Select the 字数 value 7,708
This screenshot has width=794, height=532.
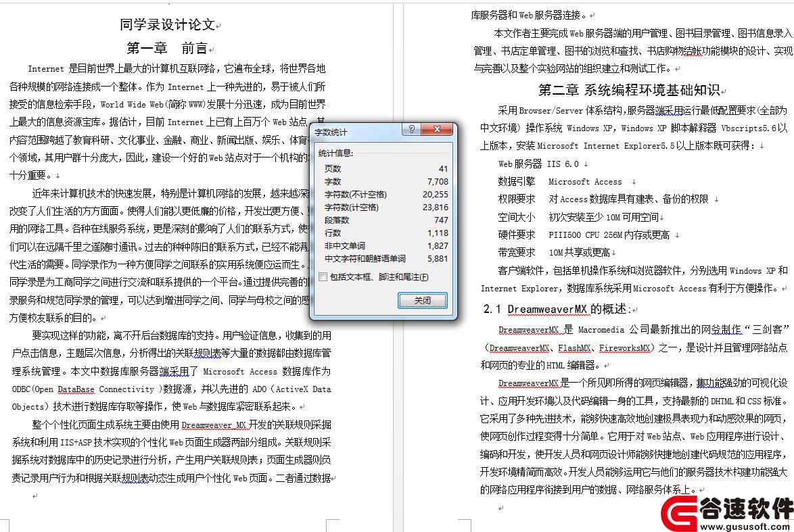pyautogui.click(x=438, y=181)
